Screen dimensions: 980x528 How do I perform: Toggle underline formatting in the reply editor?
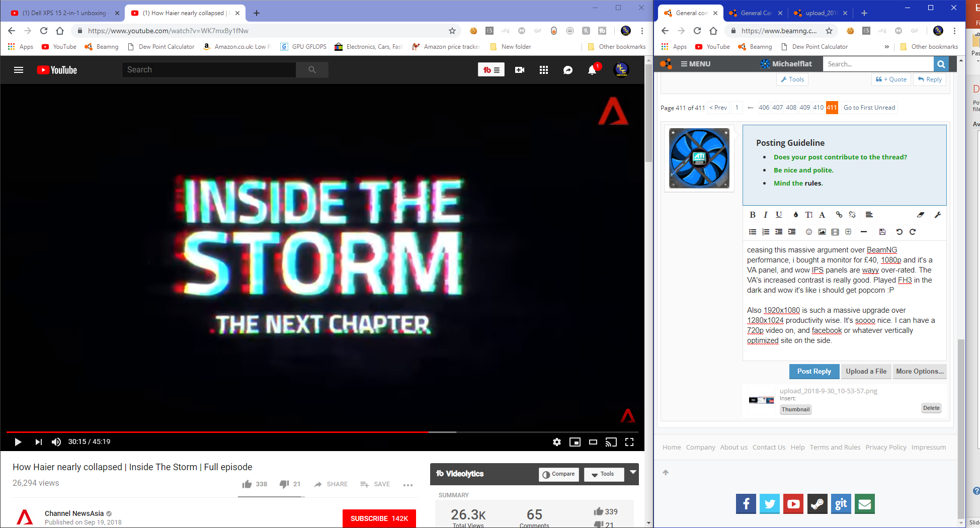tap(779, 215)
